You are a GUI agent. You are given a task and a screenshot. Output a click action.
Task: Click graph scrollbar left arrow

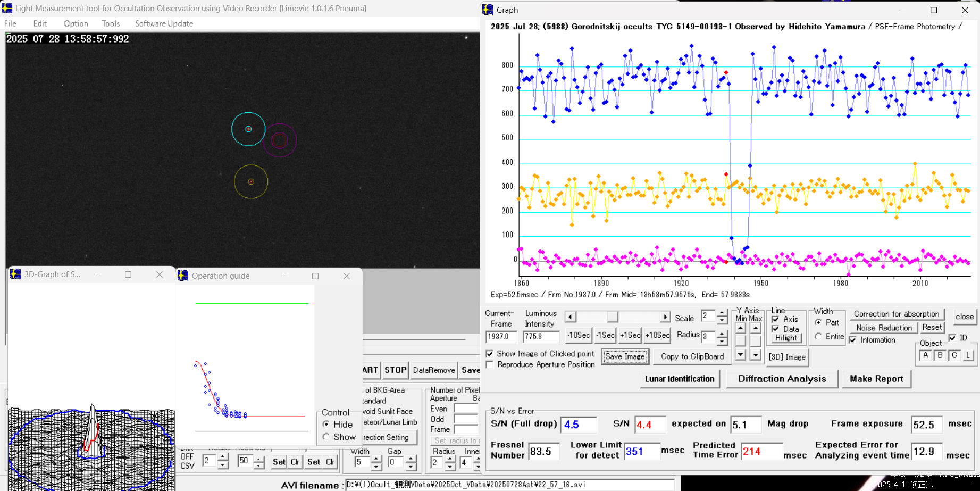[x=570, y=317]
